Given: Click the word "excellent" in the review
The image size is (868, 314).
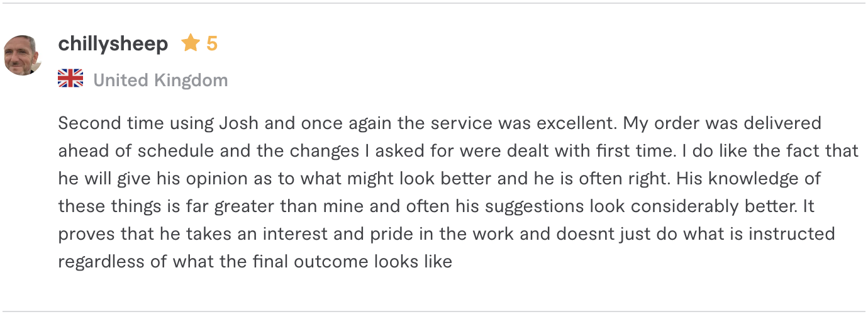Looking at the screenshot, I should pos(575,123).
